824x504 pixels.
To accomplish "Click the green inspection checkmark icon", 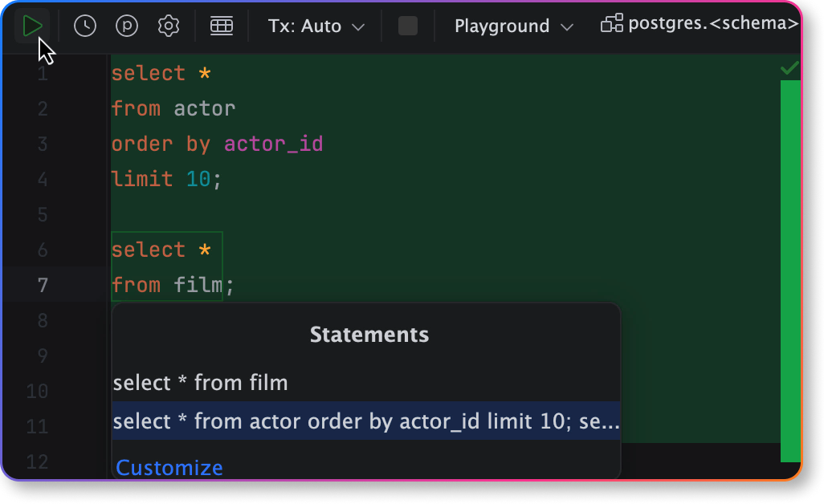I will coord(789,68).
